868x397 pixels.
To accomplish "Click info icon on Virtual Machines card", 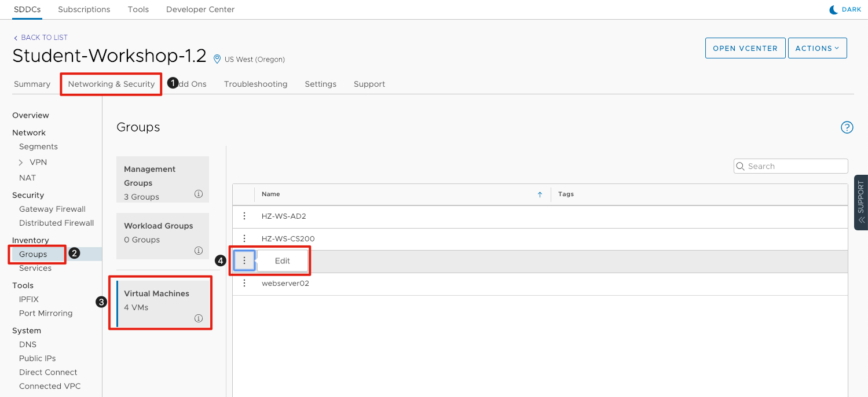I will [x=199, y=318].
